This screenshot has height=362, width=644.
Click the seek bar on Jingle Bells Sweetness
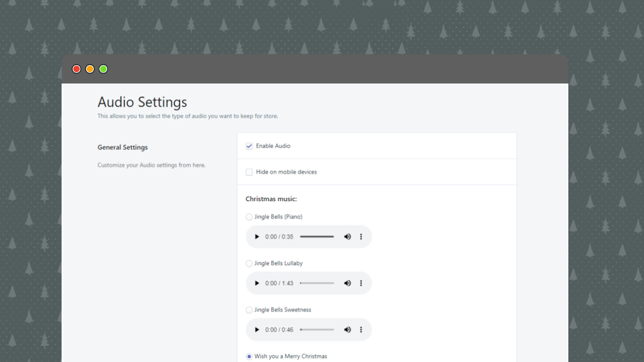coord(317,329)
